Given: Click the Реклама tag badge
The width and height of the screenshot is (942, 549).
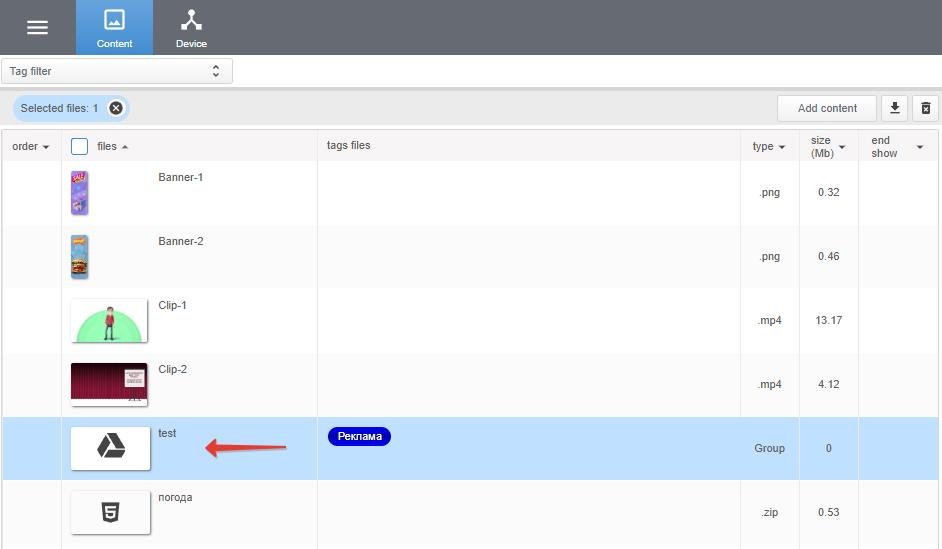Looking at the screenshot, I should (x=359, y=437).
